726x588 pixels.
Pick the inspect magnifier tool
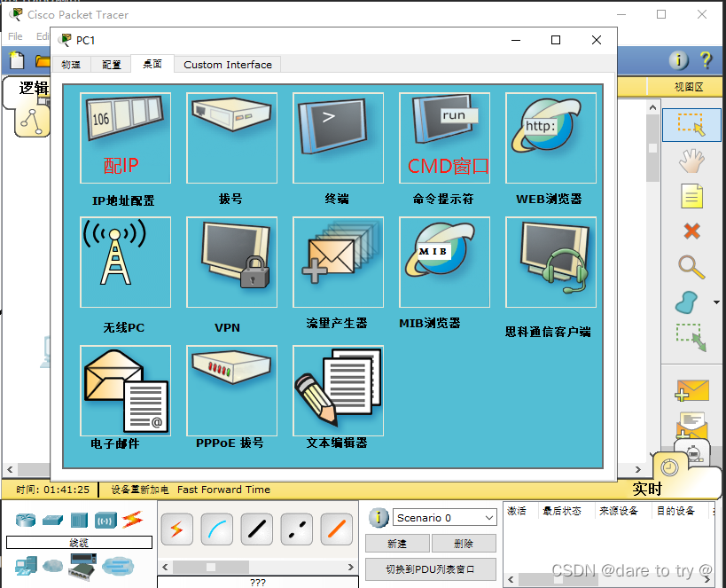click(x=692, y=267)
